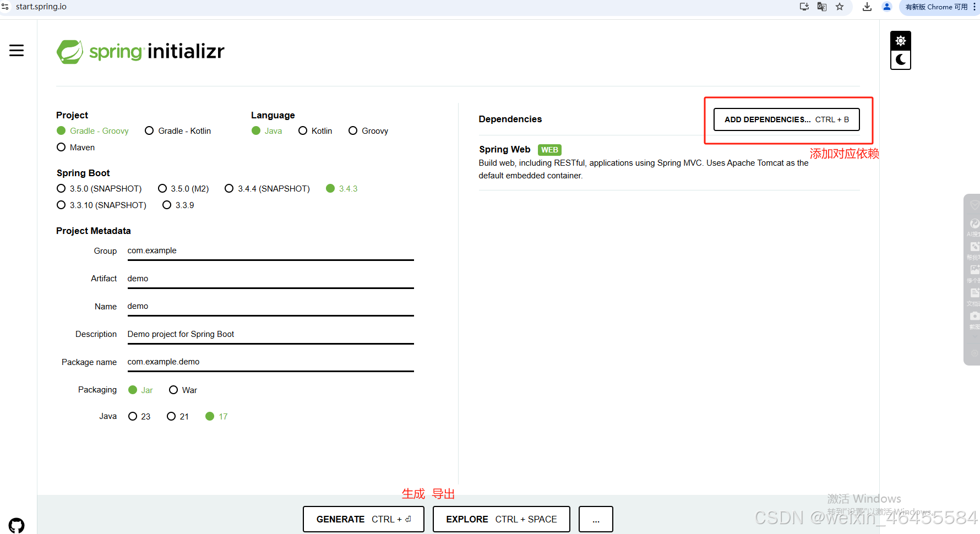Open Chrome downloads with the toolbar icon
This screenshot has height=534, width=980.
tap(867, 7)
